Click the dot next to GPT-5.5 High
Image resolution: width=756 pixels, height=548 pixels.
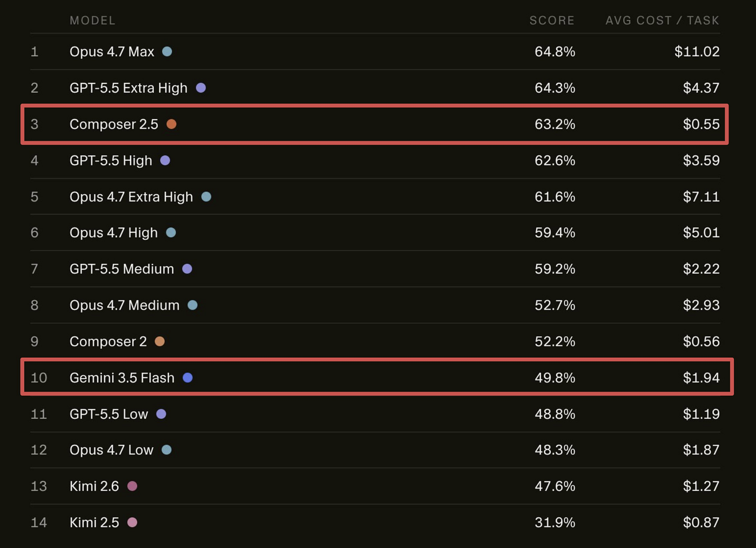click(x=165, y=161)
